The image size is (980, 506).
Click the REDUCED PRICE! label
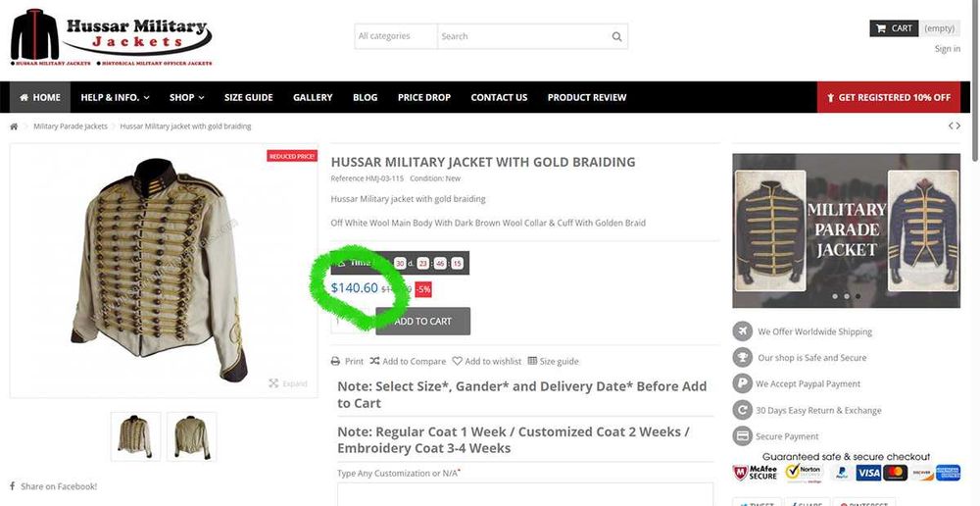(x=292, y=156)
